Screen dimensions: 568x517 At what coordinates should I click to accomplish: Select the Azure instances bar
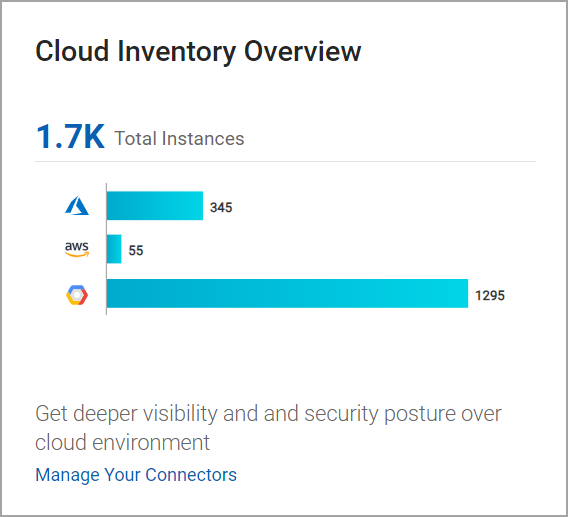(155, 205)
